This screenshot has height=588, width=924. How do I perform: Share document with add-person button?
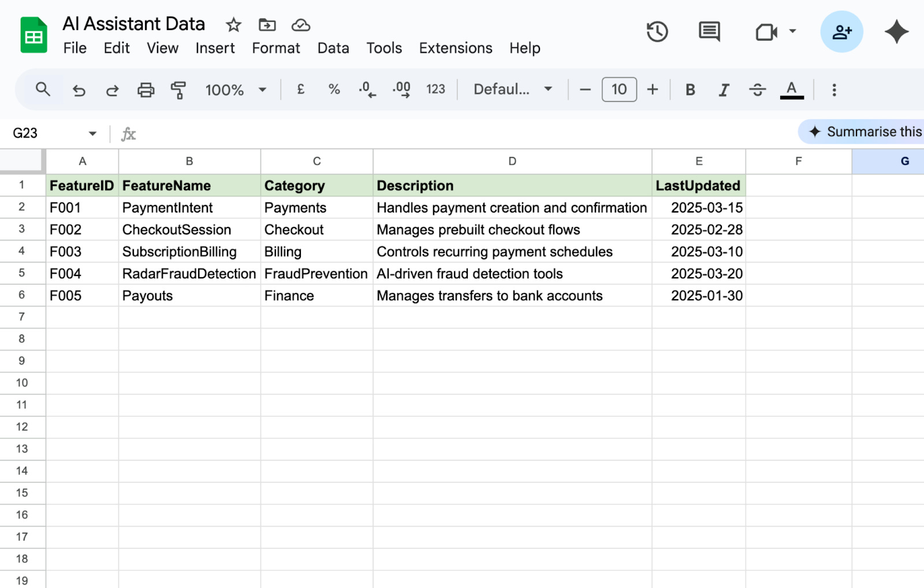(841, 32)
